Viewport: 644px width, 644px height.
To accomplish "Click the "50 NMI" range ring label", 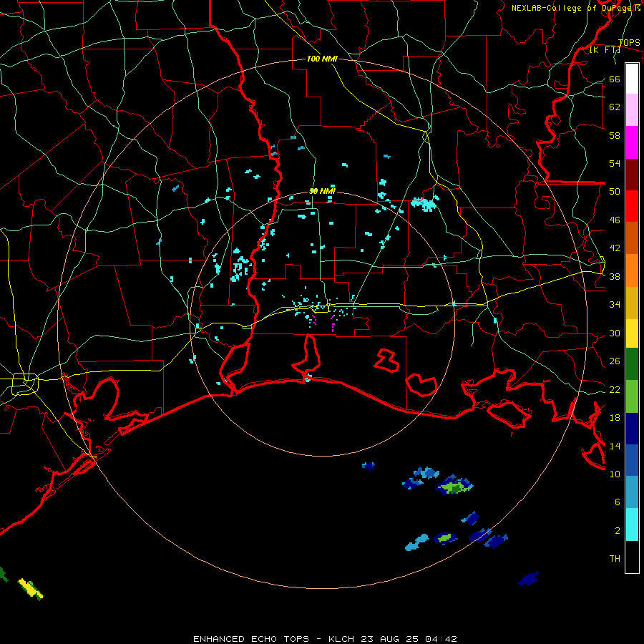I will click(x=322, y=191).
